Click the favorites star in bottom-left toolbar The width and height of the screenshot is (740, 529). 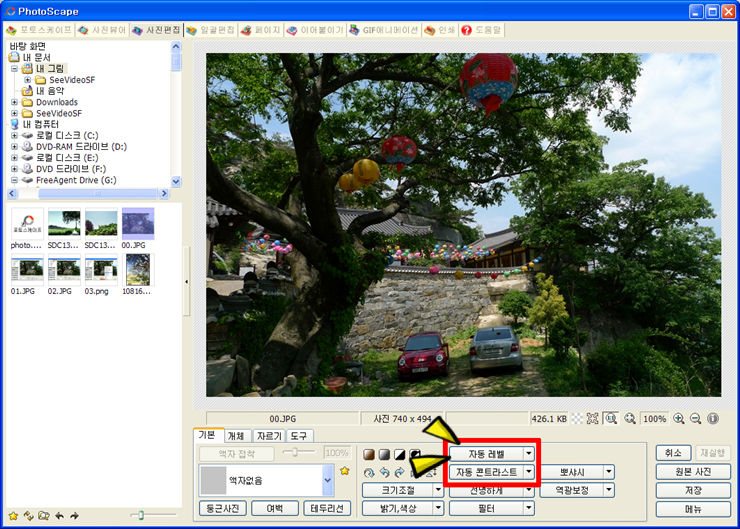coord(13,516)
